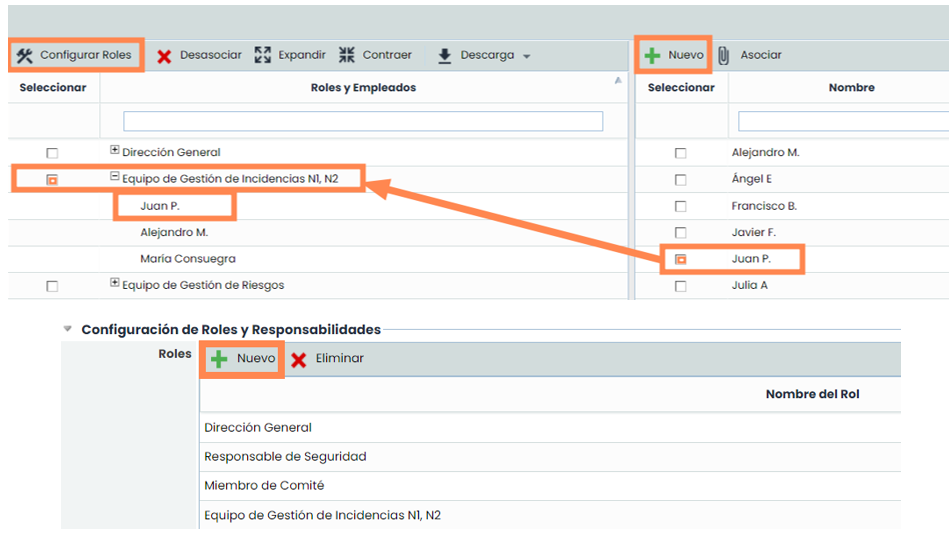Collapse the Equipo de Gestión de Incidencias node

pos(115,178)
